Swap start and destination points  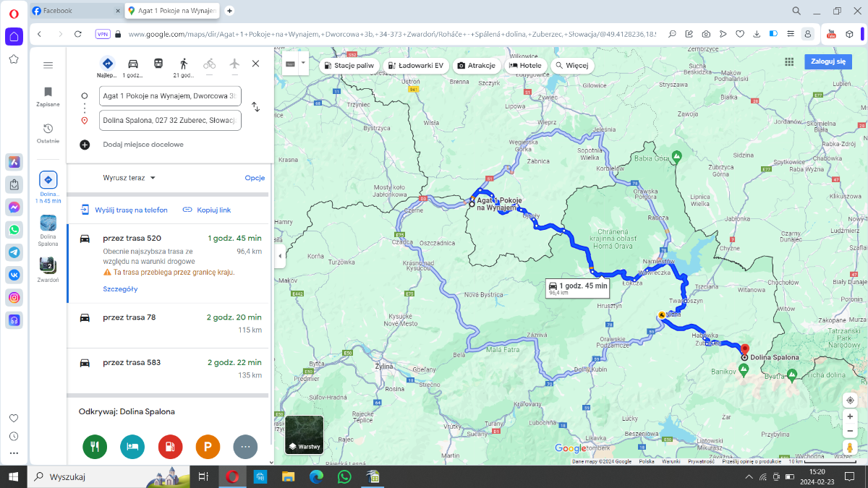pyautogui.click(x=255, y=107)
